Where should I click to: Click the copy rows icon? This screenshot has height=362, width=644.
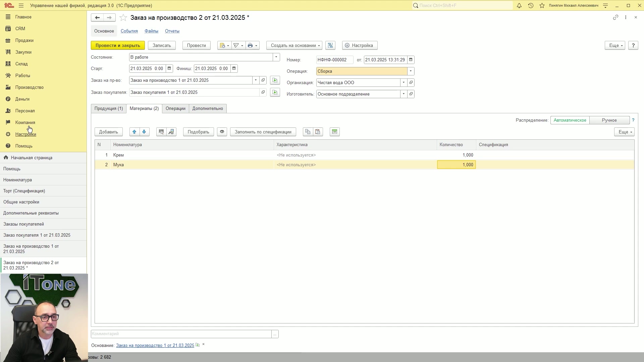point(308,132)
